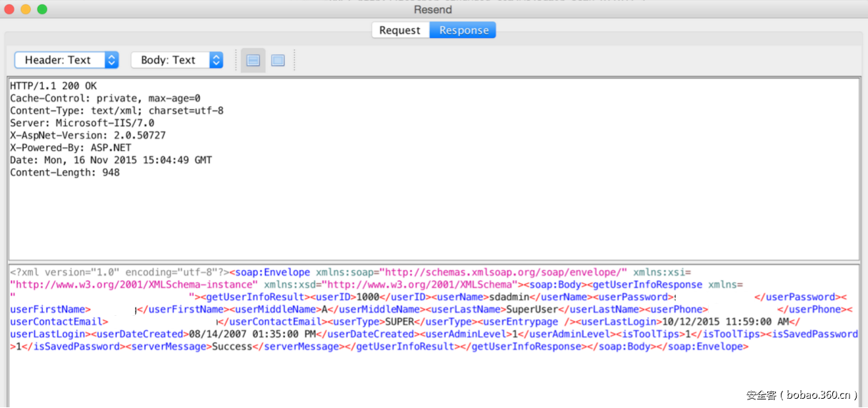Minimize the window with the yellow button

[x=26, y=9]
